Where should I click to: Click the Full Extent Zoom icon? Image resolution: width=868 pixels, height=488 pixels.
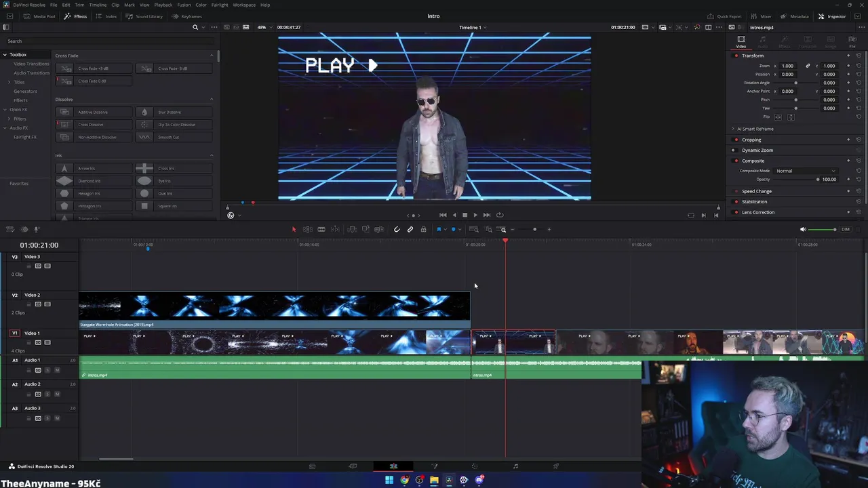tap(474, 230)
